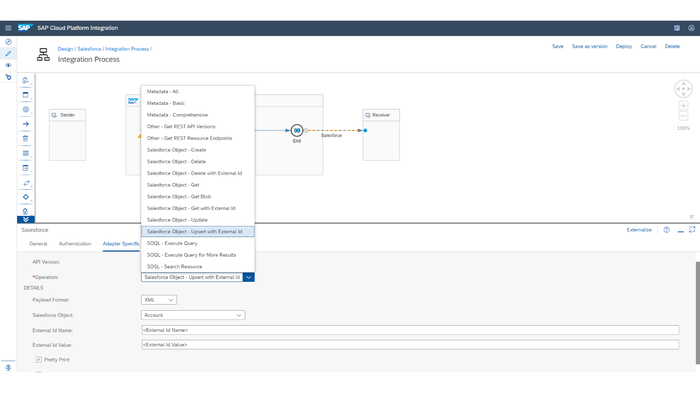The image size is (700, 393).
Task: Choose Salesforce Object - Upsert with External Id
Action: pos(198,231)
